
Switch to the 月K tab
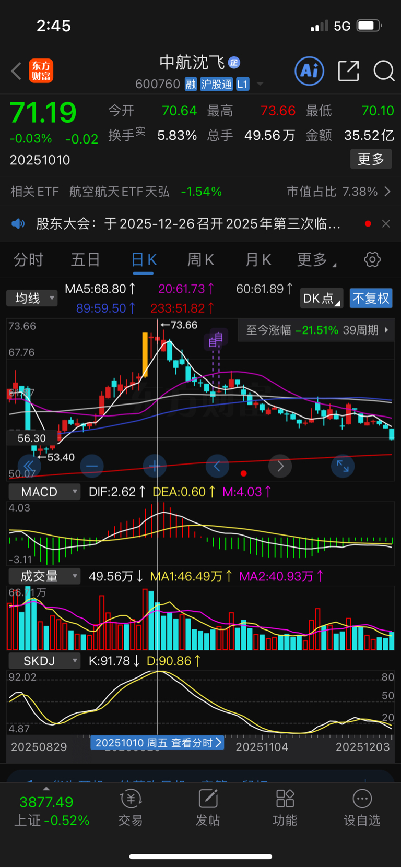click(x=258, y=259)
